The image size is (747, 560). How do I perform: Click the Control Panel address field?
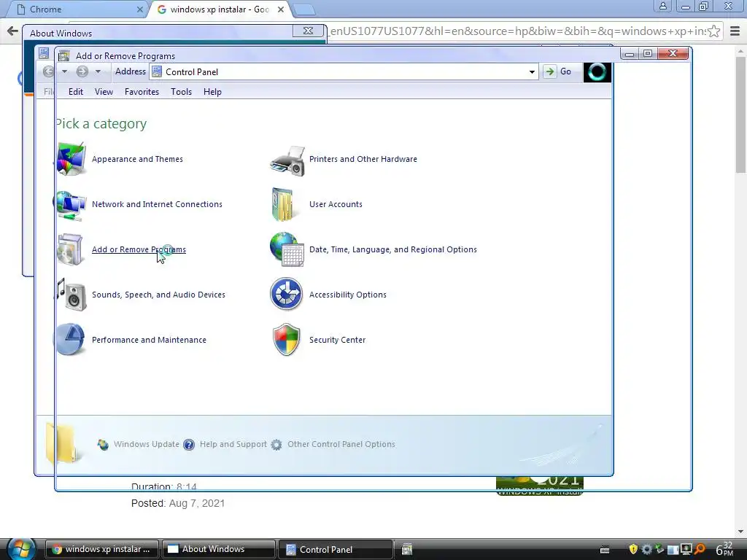pyautogui.click(x=344, y=72)
